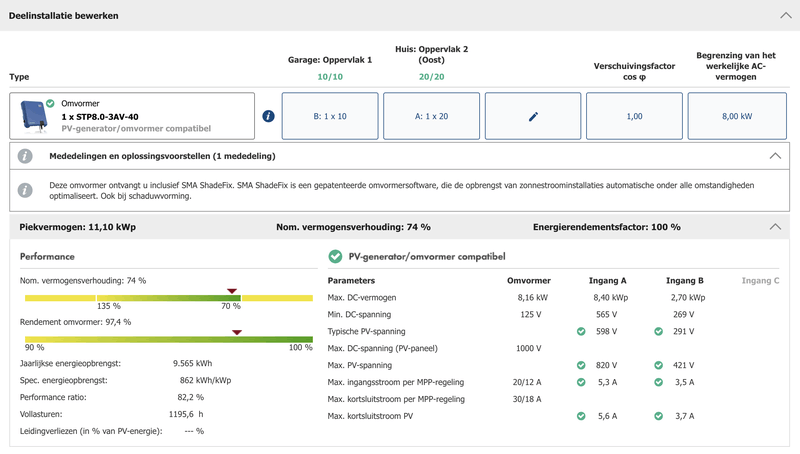Click the info icon beside the ShadeFix message
800x454 pixels.
[x=26, y=190]
